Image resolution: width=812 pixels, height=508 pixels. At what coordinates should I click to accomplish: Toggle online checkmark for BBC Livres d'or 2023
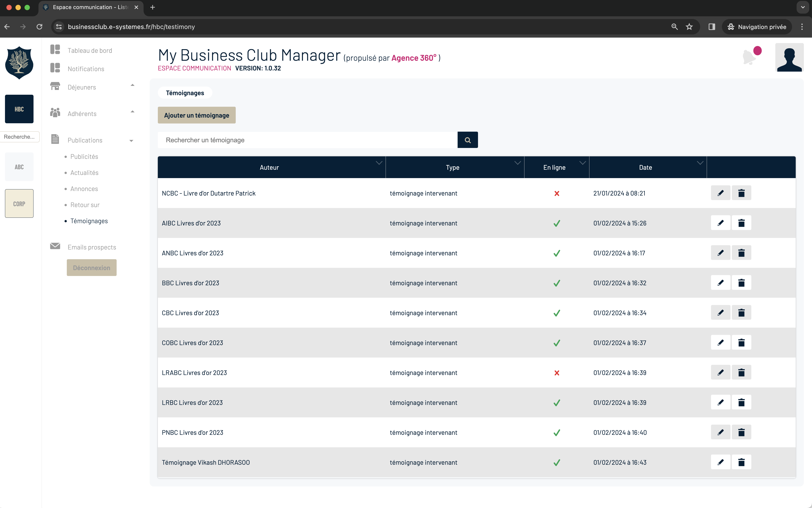point(557,283)
